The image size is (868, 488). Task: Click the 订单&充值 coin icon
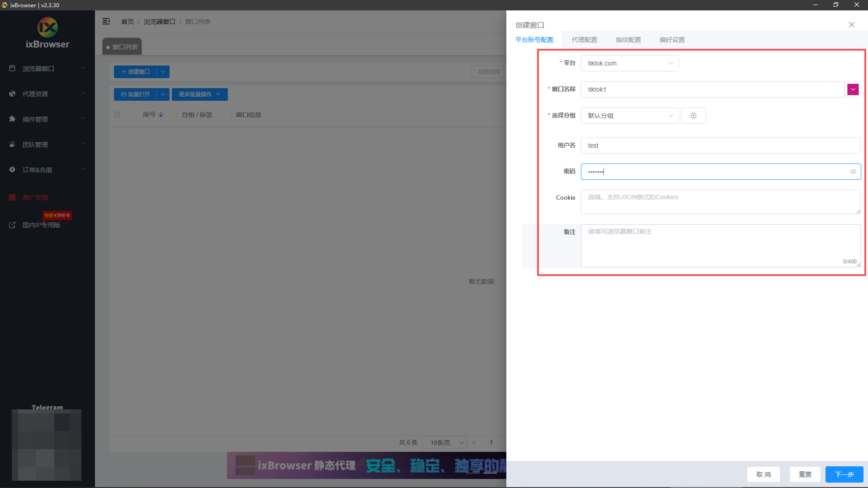tap(12, 169)
